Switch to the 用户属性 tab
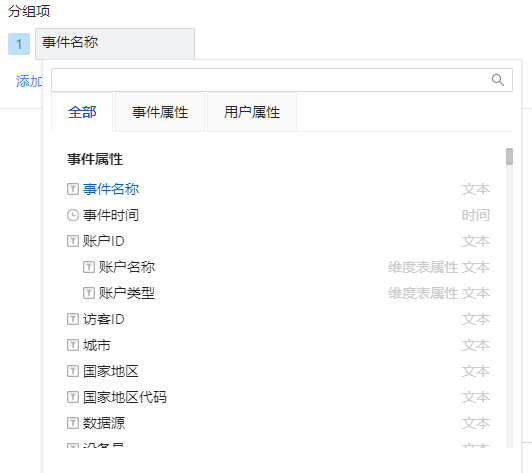 click(x=252, y=112)
